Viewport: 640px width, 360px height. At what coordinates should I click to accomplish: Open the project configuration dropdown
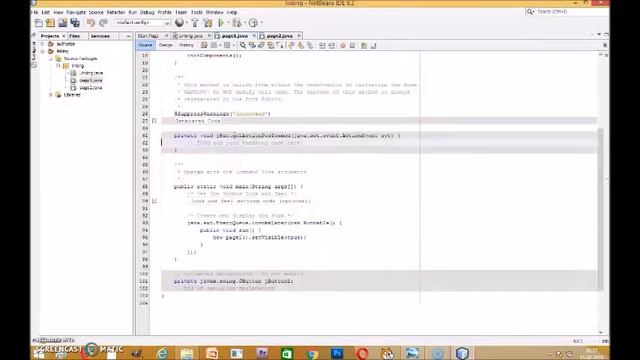(x=142, y=23)
